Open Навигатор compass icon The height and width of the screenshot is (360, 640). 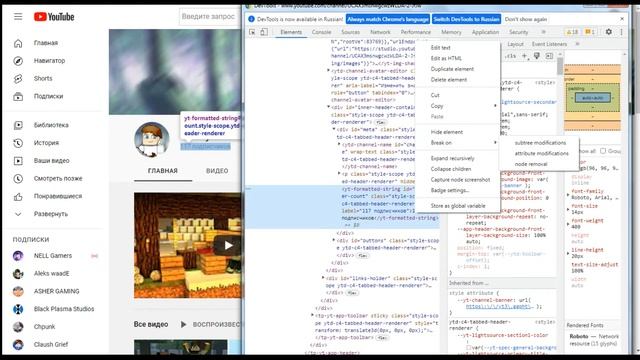(18, 61)
